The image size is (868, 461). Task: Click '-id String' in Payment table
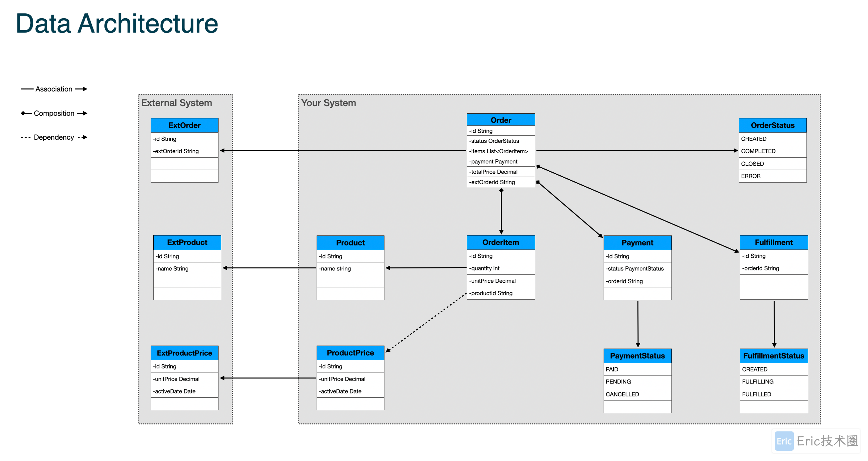tap(638, 256)
